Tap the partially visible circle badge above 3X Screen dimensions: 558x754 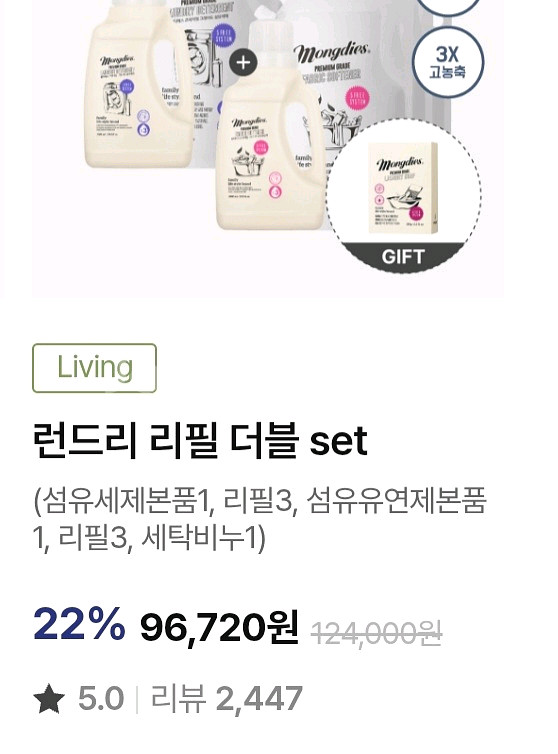tap(448, 6)
